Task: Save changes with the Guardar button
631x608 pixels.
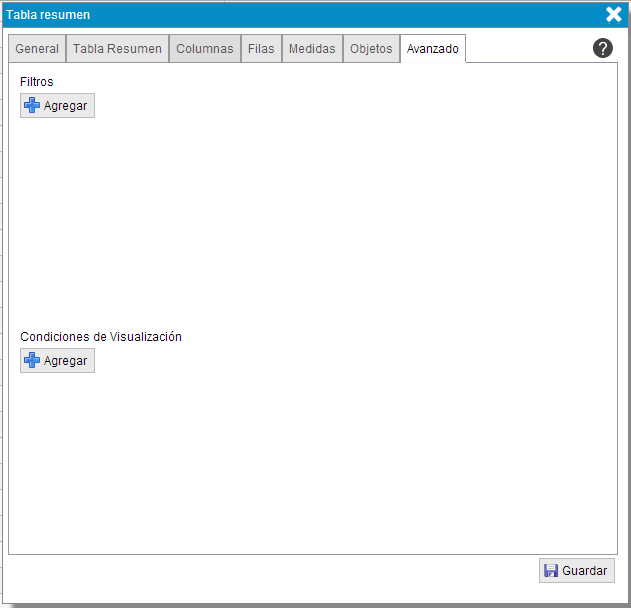Action: click(x=576, y=571)
